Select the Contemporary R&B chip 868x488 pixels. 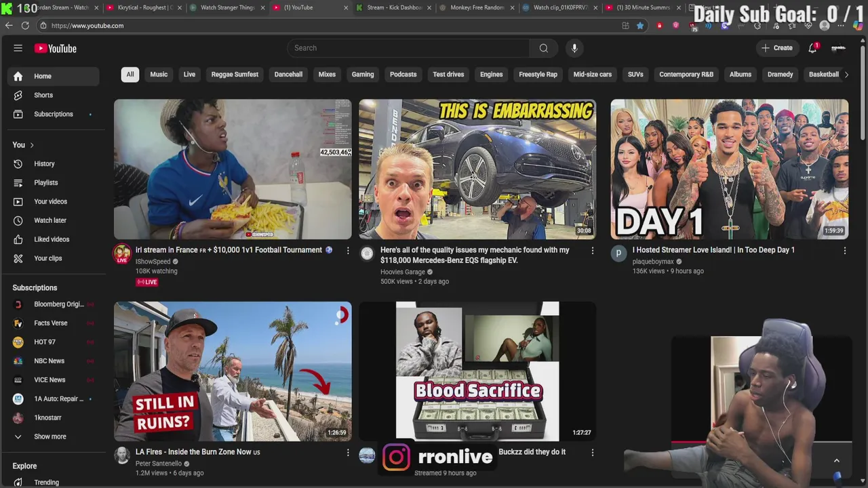tap(686, 75)
